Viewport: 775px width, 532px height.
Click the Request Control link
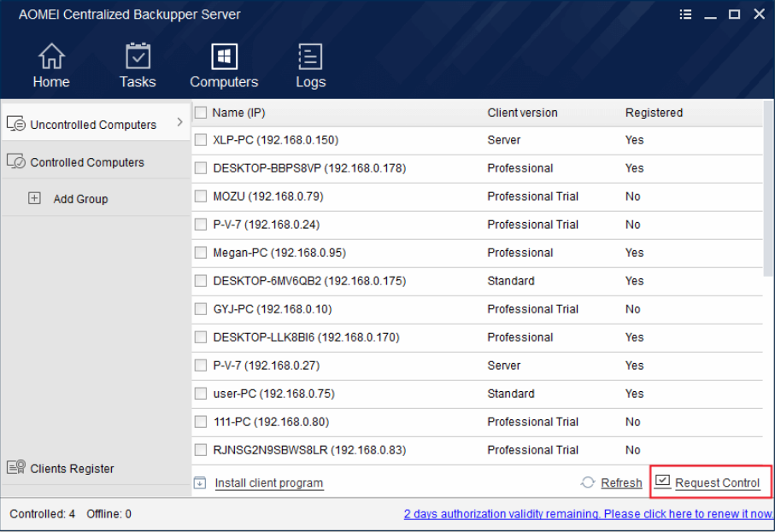(x=717, y=482)
